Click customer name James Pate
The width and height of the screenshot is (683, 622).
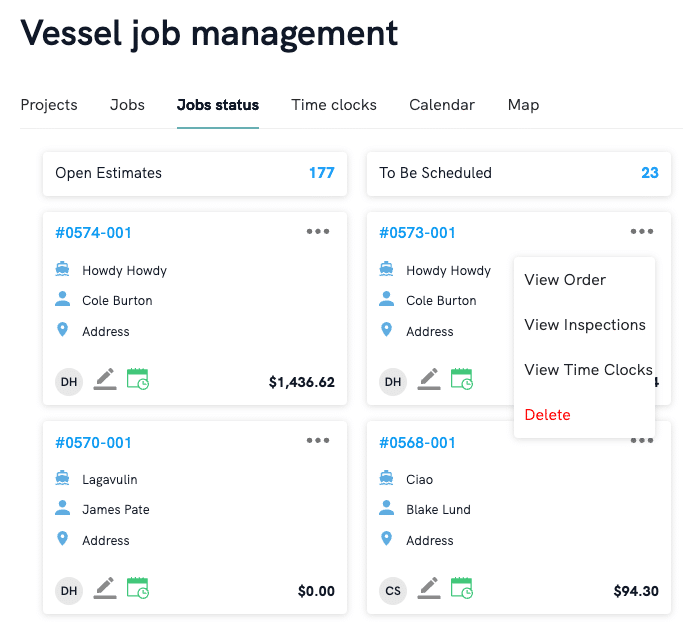click(x=116, y=510)
